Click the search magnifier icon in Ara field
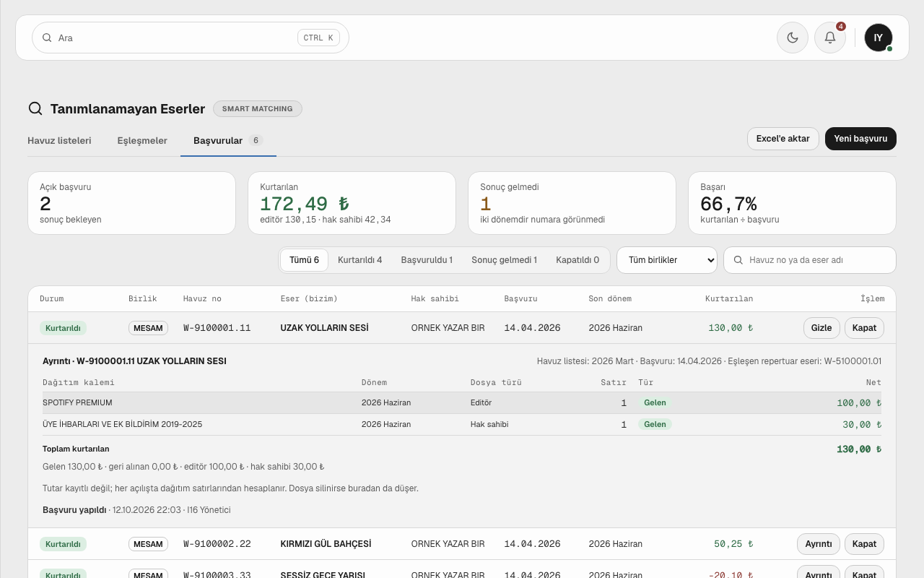 coord(47,38)
